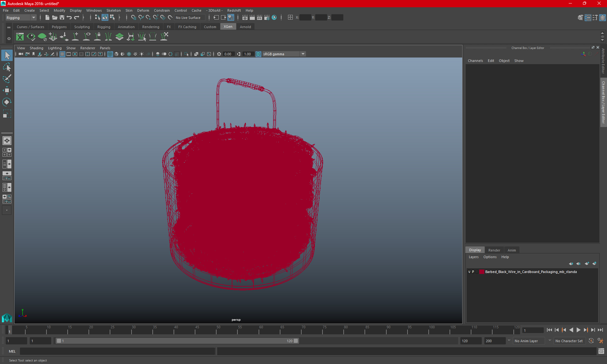Toggle layer visibility V box
Image resolution: width=607 pixels, height=364 pixels.
coord(469,272)
